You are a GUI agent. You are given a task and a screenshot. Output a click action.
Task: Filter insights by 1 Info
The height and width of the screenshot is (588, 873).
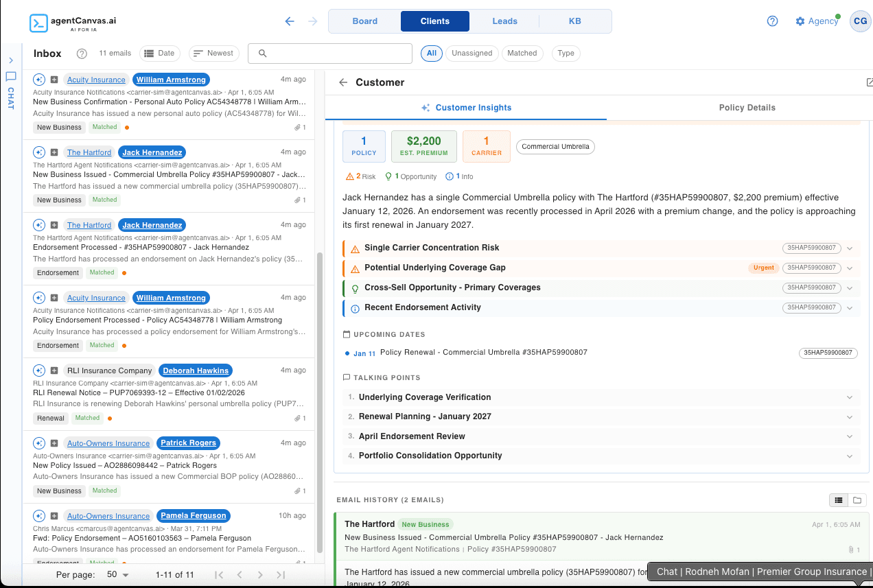pyautogui.click(x=459, y=176)
